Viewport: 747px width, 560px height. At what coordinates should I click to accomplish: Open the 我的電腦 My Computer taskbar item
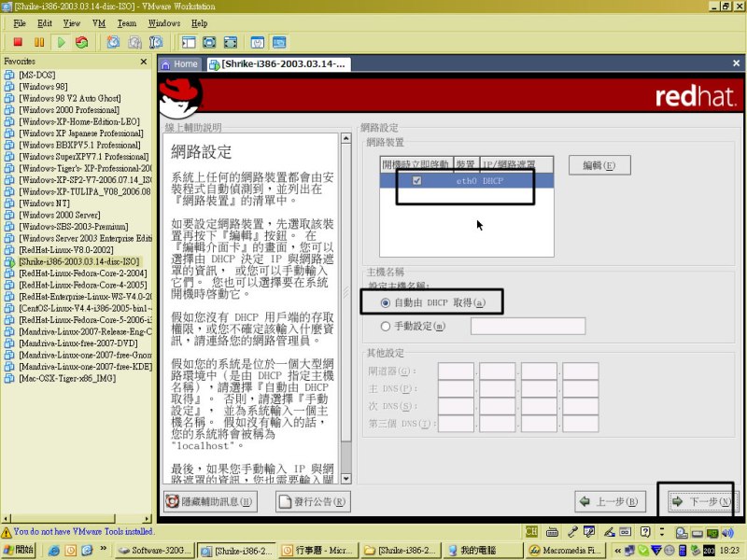click(482, 551)
